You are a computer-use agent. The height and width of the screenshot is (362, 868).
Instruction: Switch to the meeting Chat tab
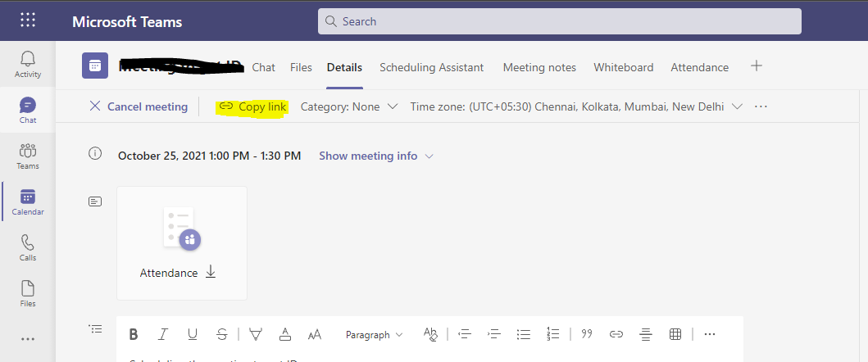click(x=263, y=67)
